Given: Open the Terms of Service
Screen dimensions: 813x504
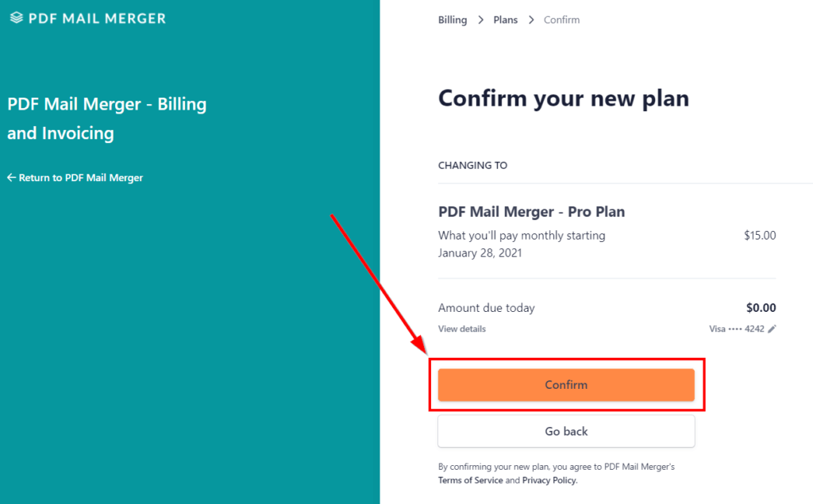Looking at the screenshot, I should (470, 479).
